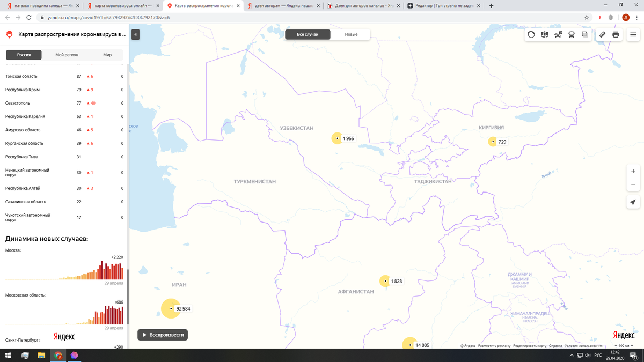Switch to Новые cases view

(351, 34)
